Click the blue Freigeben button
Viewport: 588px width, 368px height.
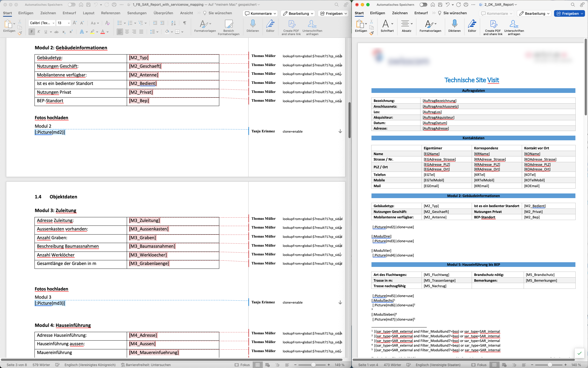569,13
